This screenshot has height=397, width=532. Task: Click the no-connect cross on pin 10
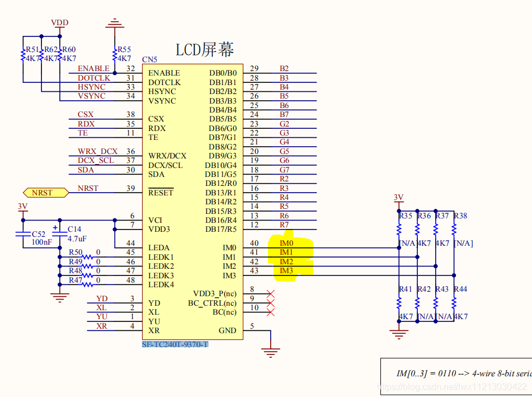tap(270, 312)
